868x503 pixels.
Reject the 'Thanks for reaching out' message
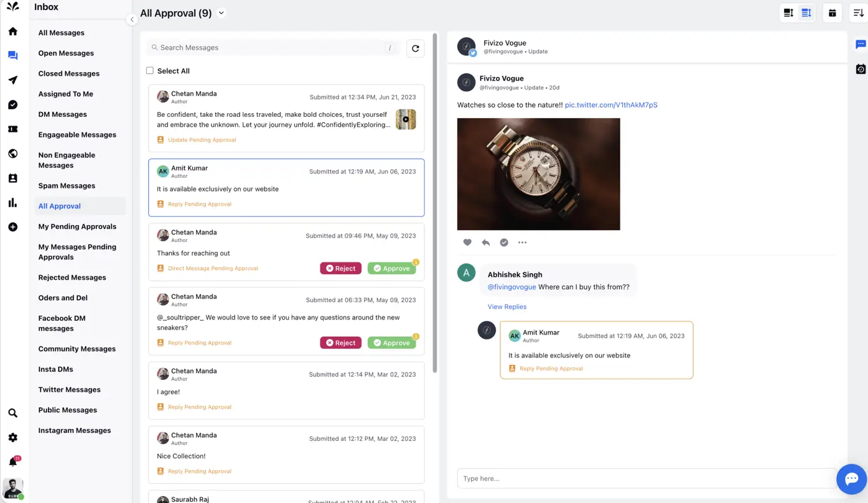click(340, 269)
